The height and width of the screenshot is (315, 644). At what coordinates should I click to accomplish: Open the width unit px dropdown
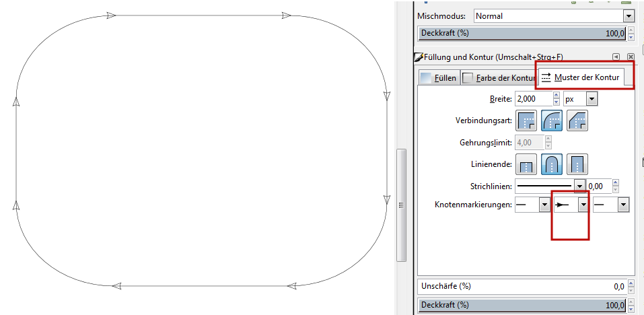tap(580, 99)
